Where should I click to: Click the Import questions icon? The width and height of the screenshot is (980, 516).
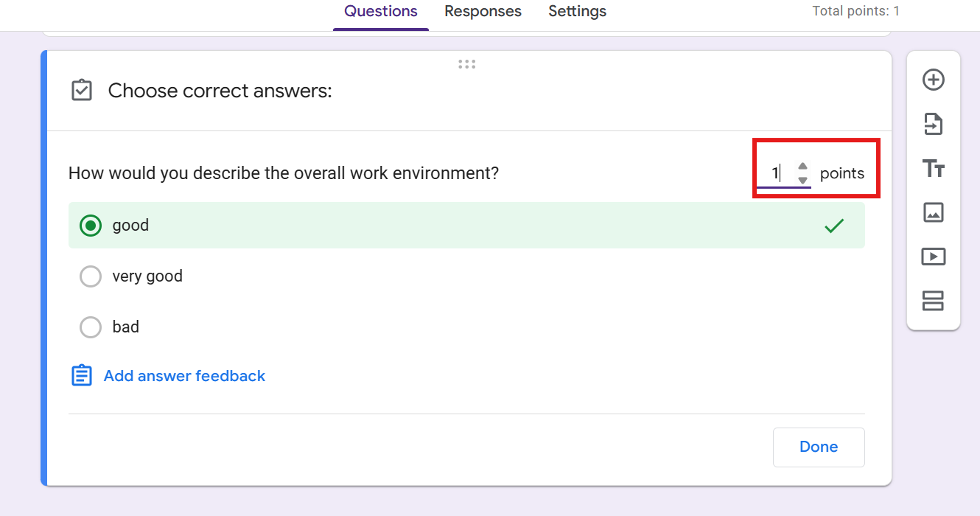(x=934, y=124)
